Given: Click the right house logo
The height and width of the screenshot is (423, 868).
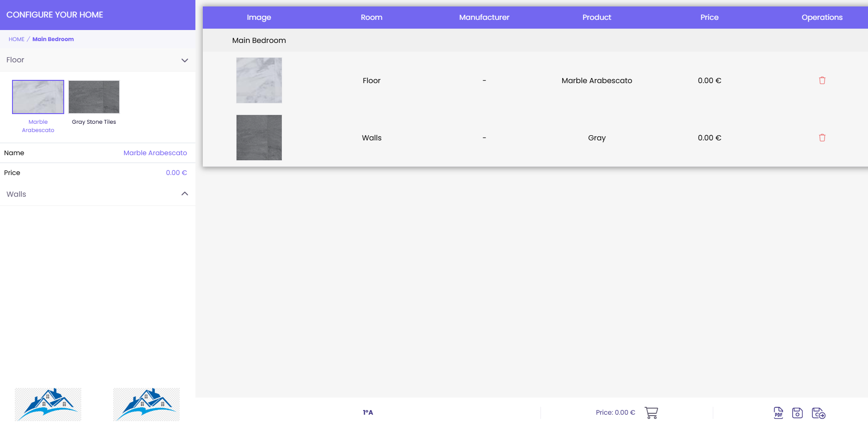Looking at the screenshot, I should [146, 404].
